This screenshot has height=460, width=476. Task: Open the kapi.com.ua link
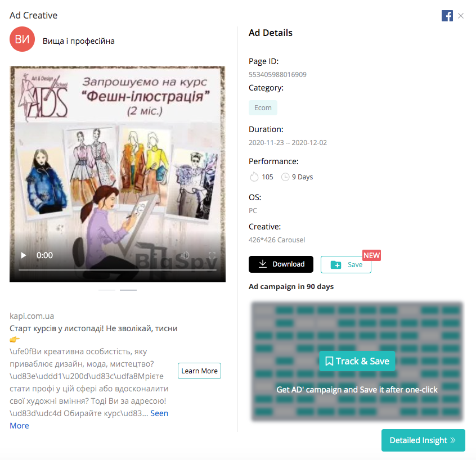tap(32, 316)
